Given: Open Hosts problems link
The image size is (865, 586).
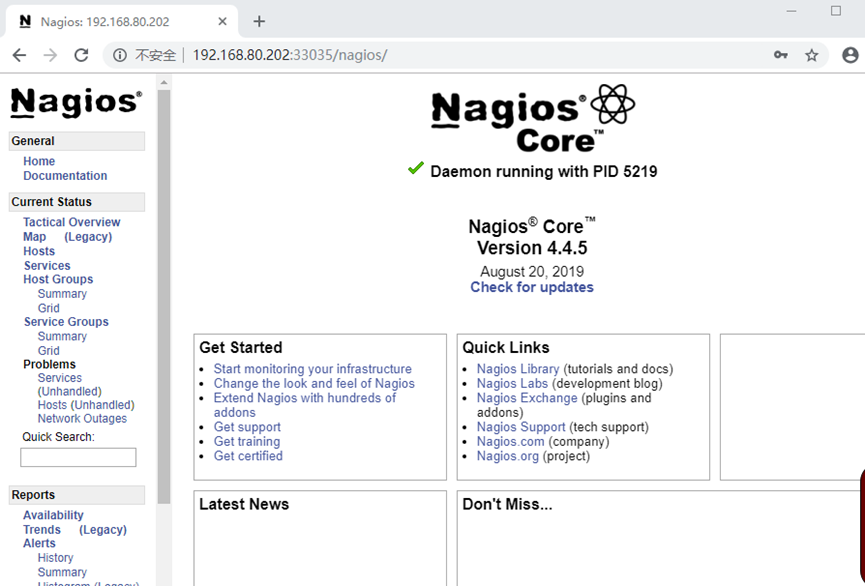Looking at the screenshot, I should 52,405.
